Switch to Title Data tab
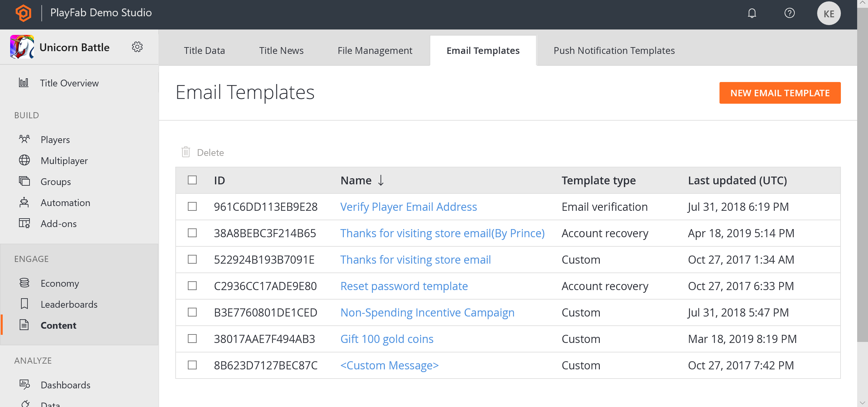 pos(204,50)
